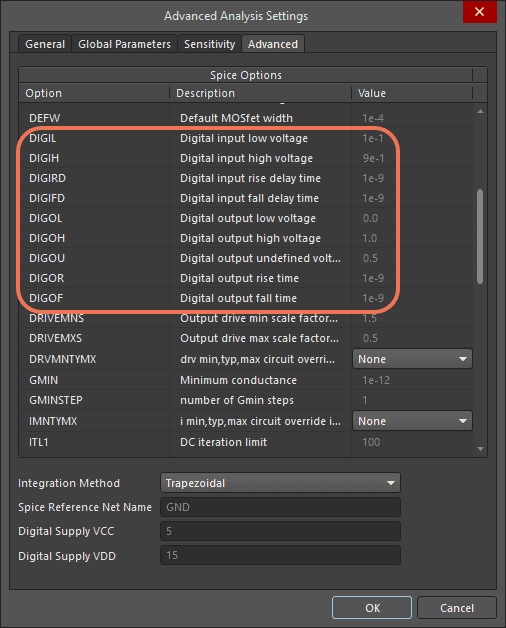Select the DIGIL option row
The height and width of the screenshot is (628, 506).
point(246,138)
